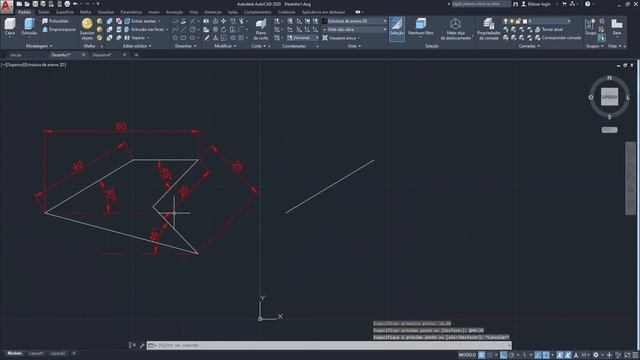Select the Rotate tool in Modificar panel
This screenshot has height=360, width=640.
pos(224,29)
